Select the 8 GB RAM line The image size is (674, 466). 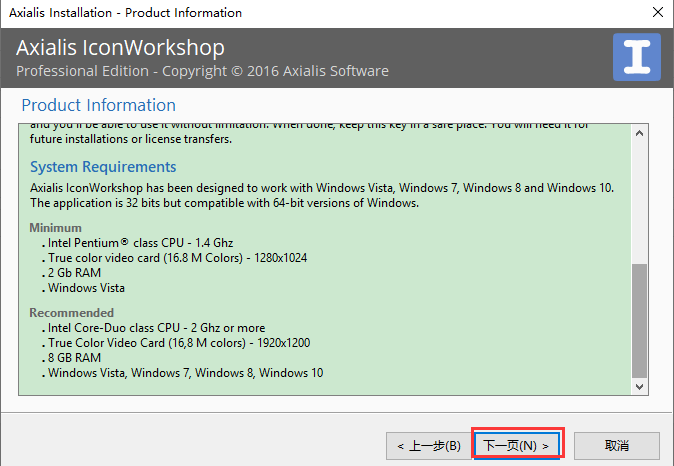pyautogui.click(x=71, y=358)
